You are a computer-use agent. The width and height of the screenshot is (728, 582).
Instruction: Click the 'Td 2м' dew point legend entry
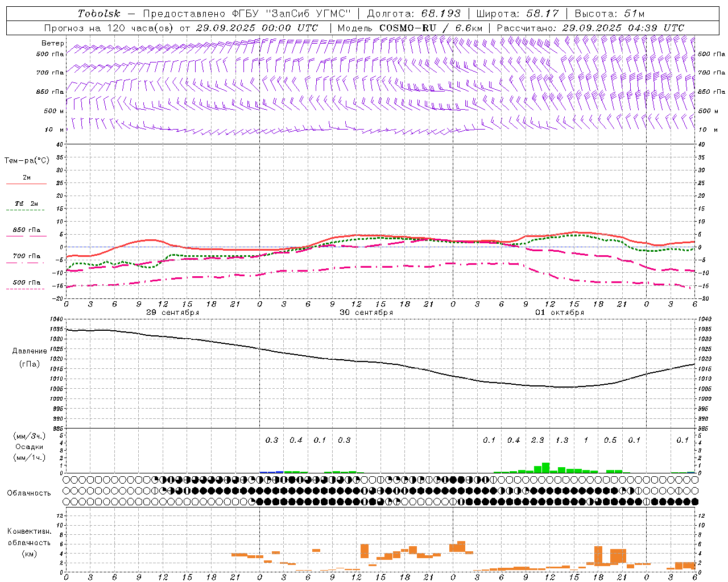(x=26, y=203)
